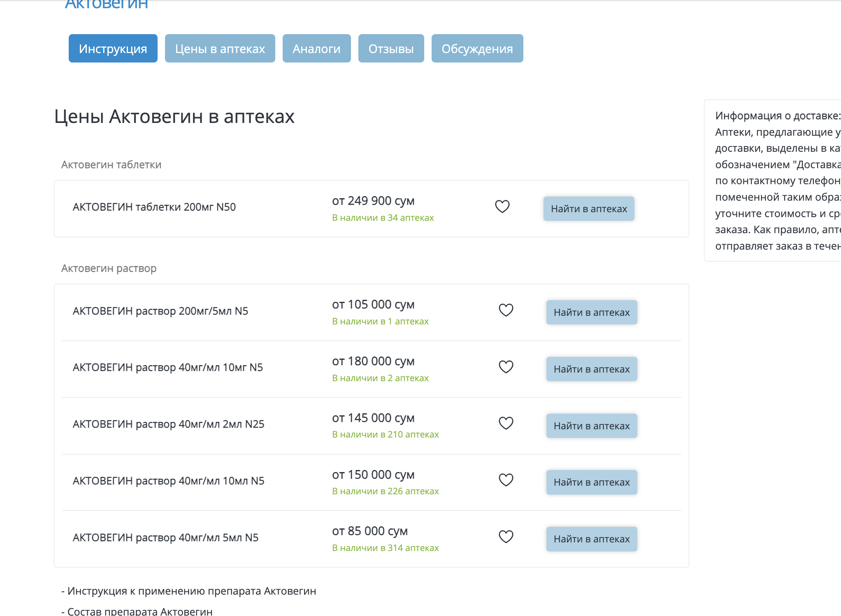Image resolution: width=841 pixels, height=616 pixels.
Task: Switch to Цены в аптеках tab
Action: [220, 49]
